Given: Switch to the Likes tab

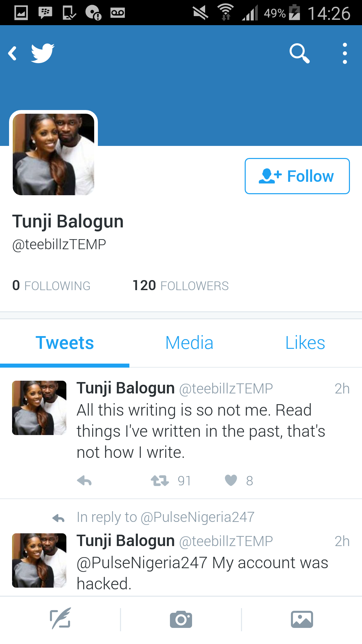Looking at the screenshot, I should pyautogui.click(x=305, y=343).
